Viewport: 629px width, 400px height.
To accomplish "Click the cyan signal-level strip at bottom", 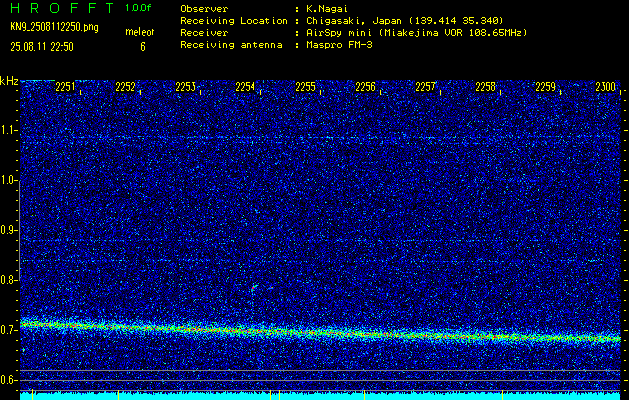I will [321, 396].
